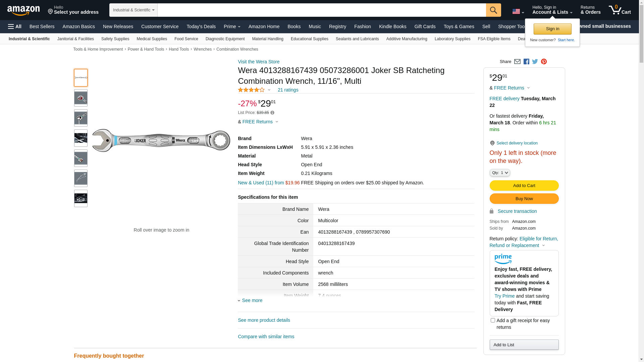
Task: Expand See more specifications
Action: pos(252,300)
